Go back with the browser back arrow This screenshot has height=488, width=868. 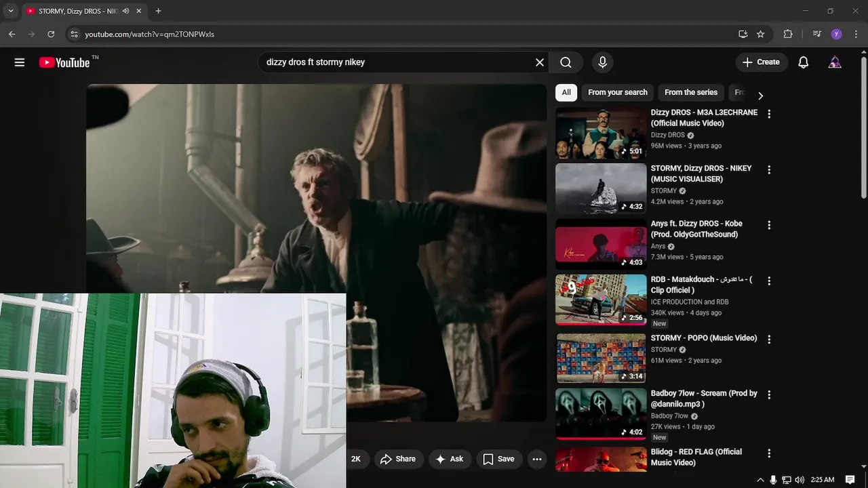tap(12, 34)
